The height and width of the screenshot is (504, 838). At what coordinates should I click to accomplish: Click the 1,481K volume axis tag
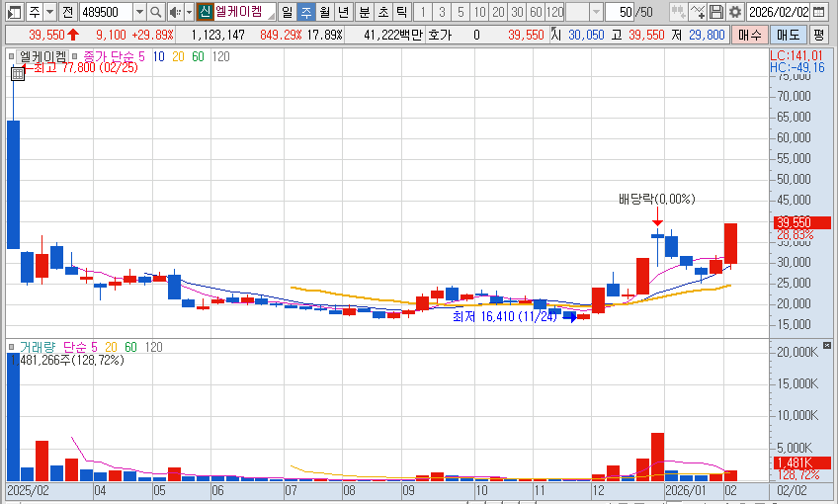click(802, 462)
